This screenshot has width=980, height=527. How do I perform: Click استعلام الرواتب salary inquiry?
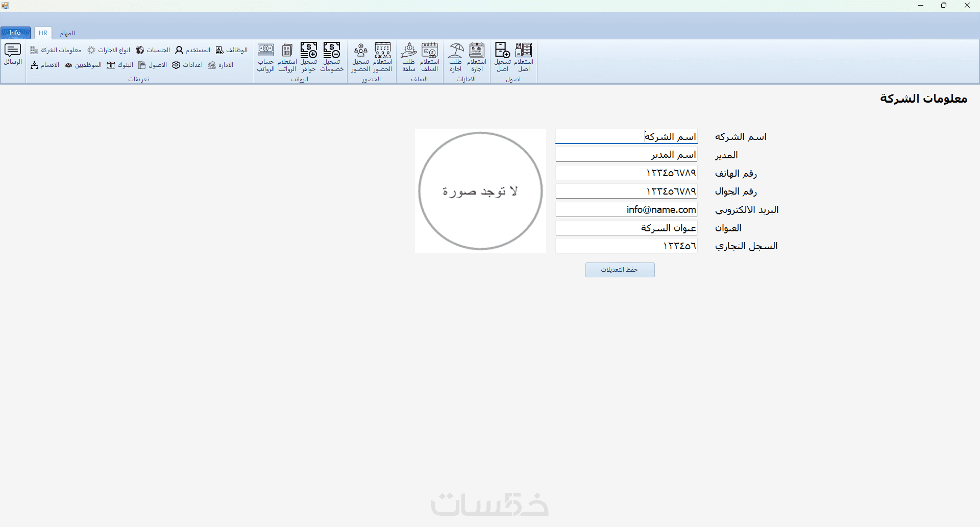[287, 57]
